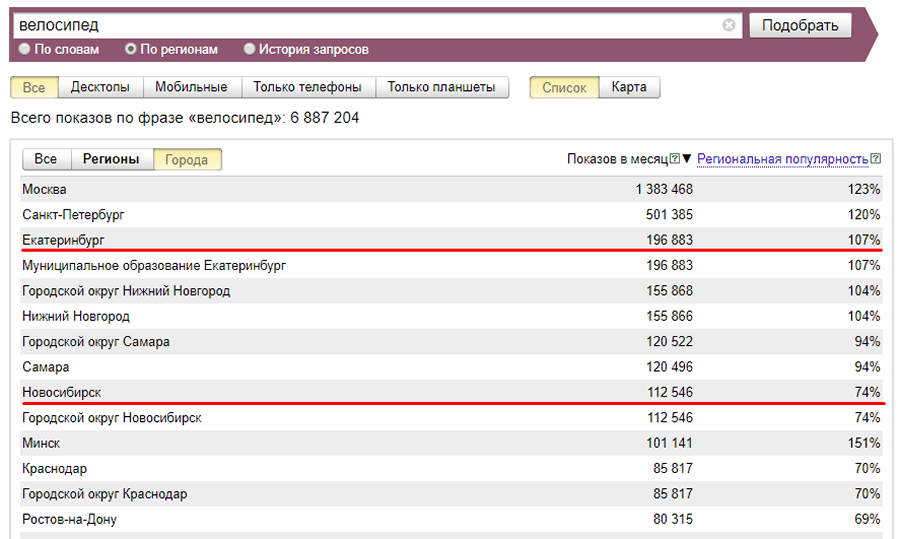Select the По словам radio button
The height and width of the screenshot is (539, 900).
pos(25,49)
